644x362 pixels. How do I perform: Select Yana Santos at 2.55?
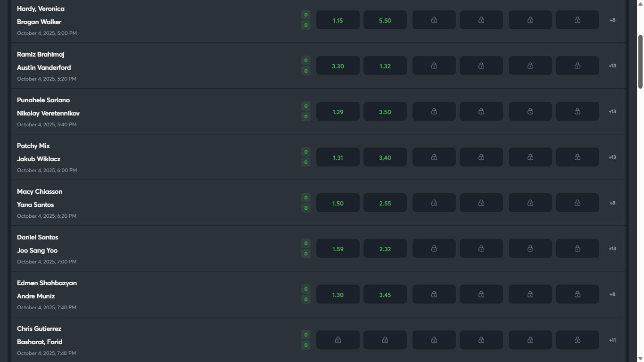coord(385,203)
